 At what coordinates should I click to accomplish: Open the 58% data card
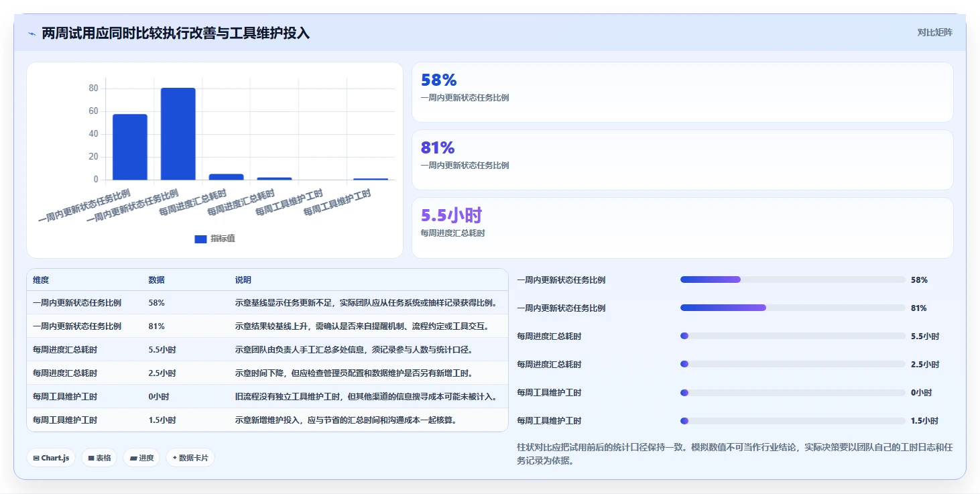(682, 92)
